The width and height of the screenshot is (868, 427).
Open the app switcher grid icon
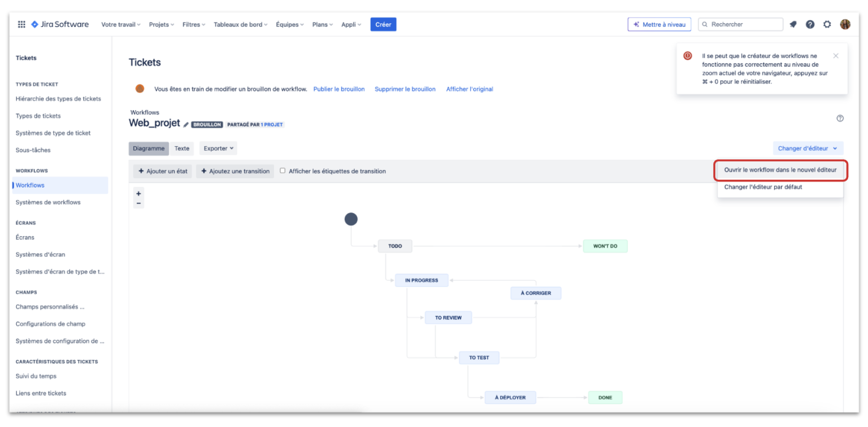click(21, 24)
